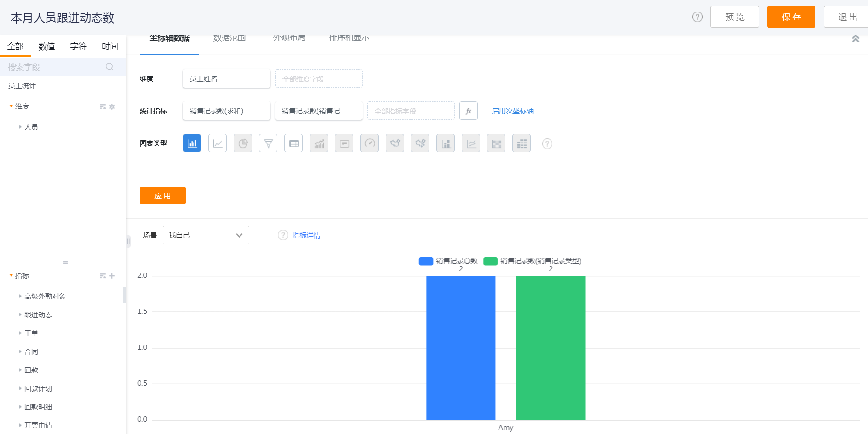
Task: Click the orange 应用 button
Action: point(162,196)
